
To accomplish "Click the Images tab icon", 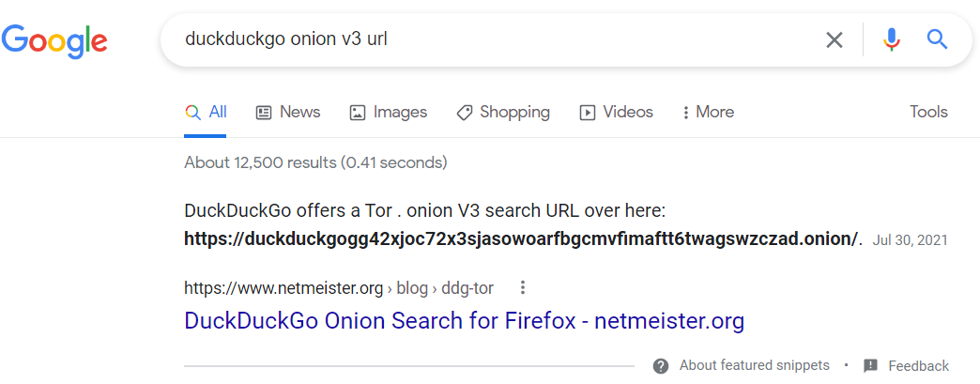I will [x=358, y=113].
